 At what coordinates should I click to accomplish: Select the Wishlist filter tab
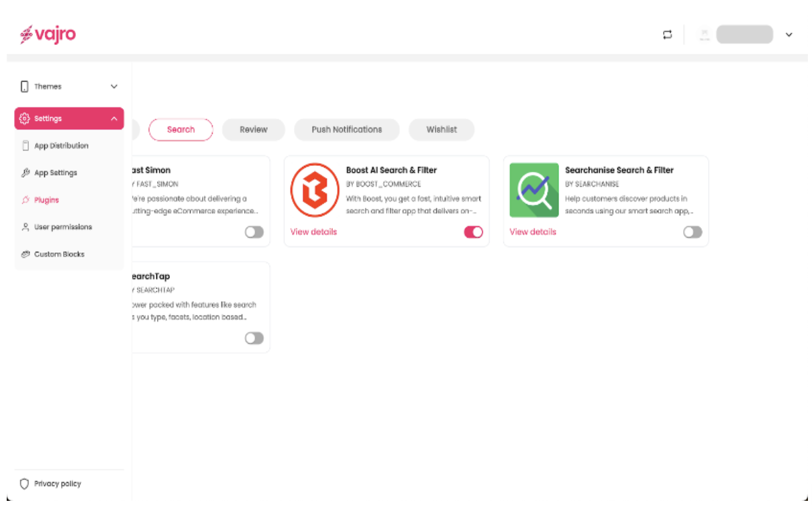point(442,130)
